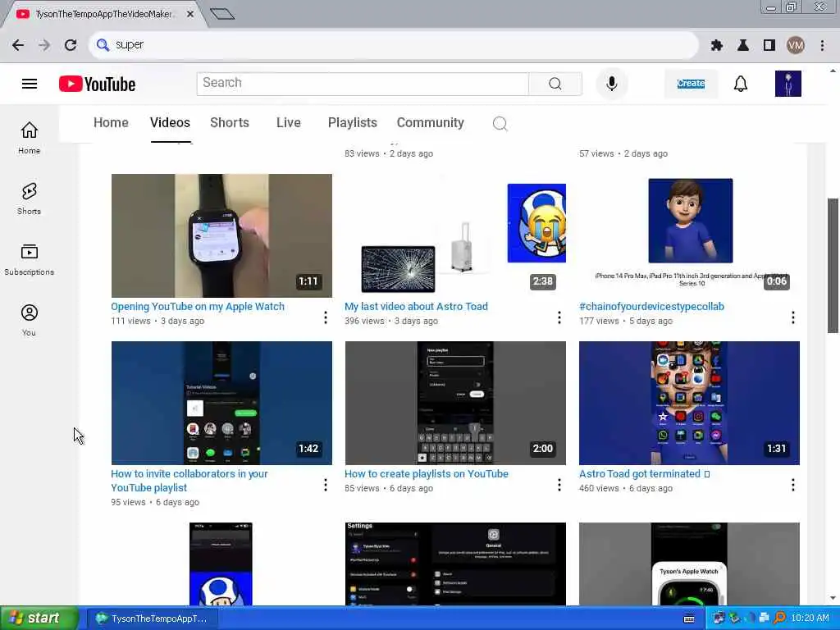840x630 pixels.
Task: Click the Chrome labs flask icon
Action: (x=743, y=46)
